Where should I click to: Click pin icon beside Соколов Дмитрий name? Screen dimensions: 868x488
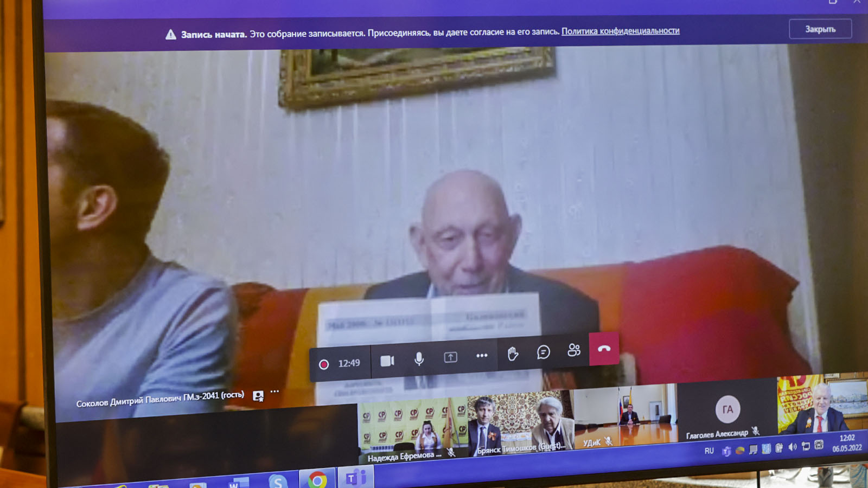[x=258, y=396]
